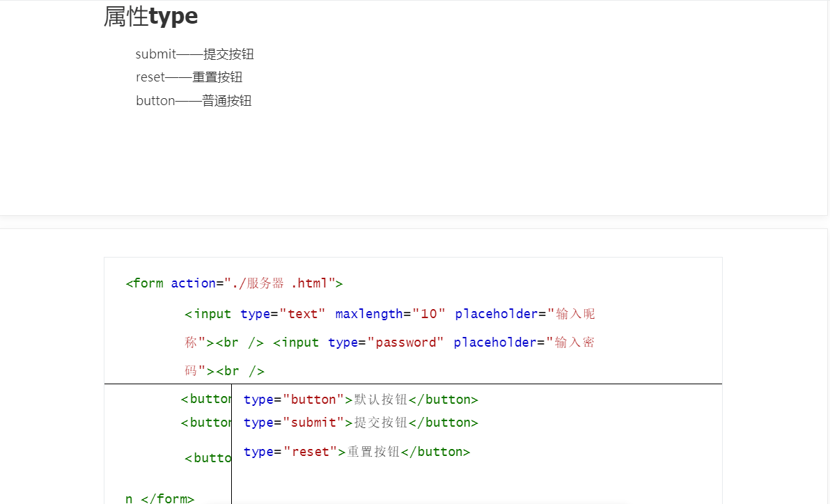The width and height of the screenshot is (830, 504).
Task: Click the type="password" attribute in code
Action: coord(386,342)
